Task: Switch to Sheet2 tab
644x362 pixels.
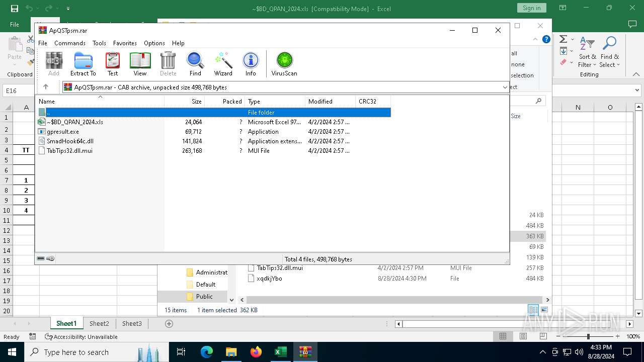Action: [99, 323]
